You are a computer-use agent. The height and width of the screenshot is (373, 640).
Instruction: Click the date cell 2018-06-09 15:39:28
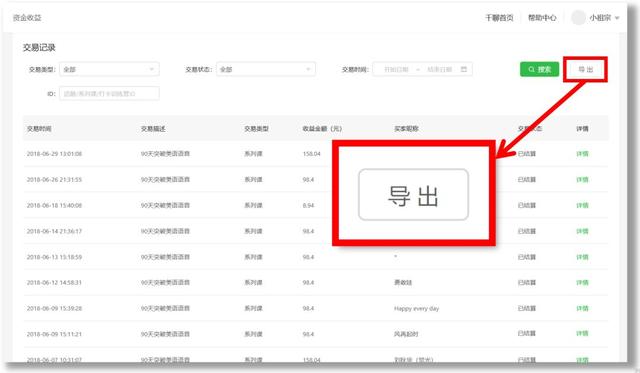coord(54,309)
